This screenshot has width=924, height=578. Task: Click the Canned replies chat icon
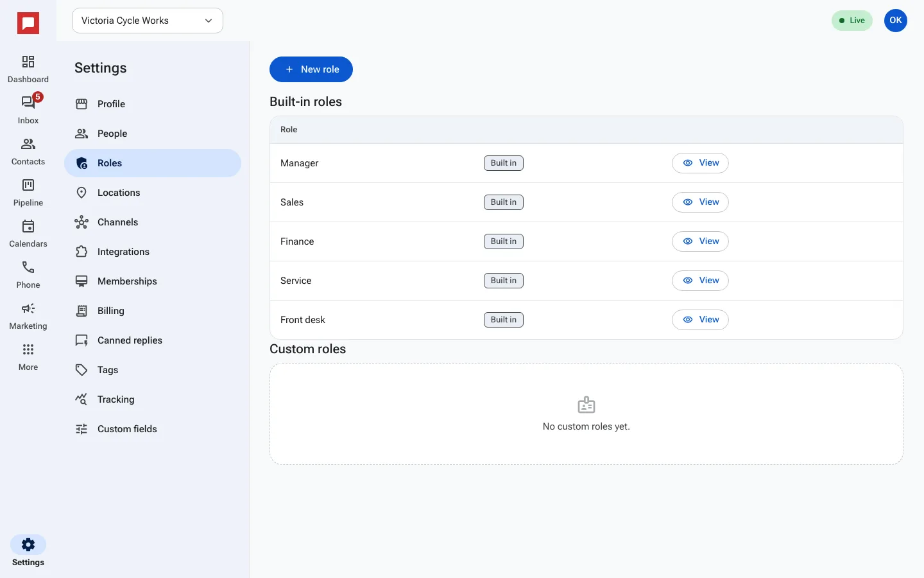tap(81, 340)
